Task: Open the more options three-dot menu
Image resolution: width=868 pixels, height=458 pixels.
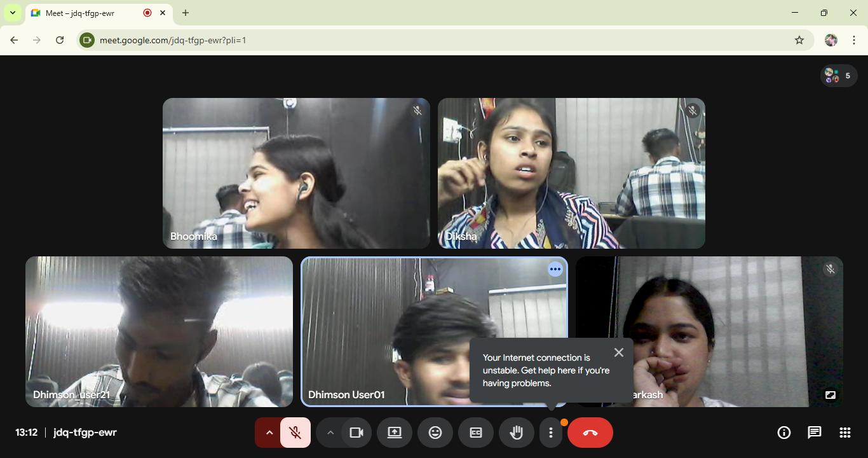Action: [x=550, y=433]
